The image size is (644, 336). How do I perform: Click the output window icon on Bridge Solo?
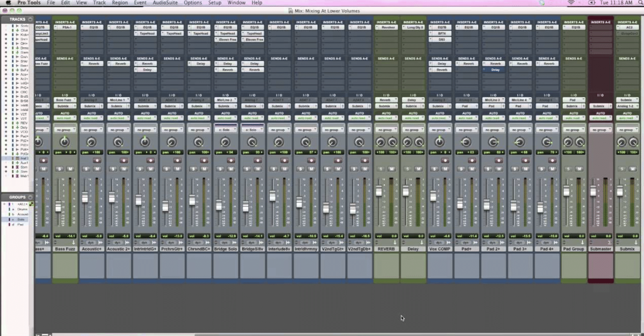click(234, 243)
